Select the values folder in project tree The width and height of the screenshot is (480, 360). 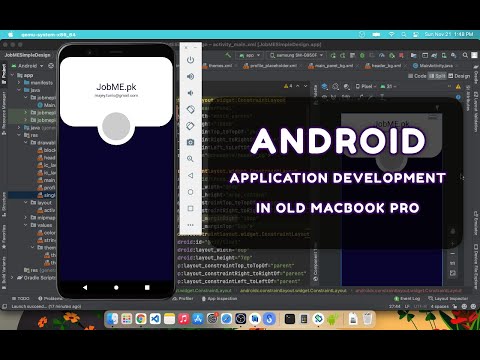click(x=44, y=225)
